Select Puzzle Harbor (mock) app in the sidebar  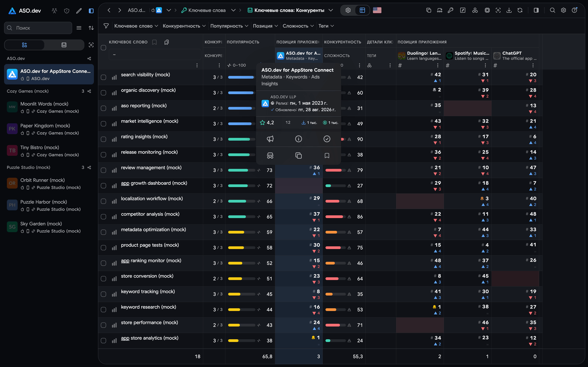pyautogui.click(x=49, y=206)
